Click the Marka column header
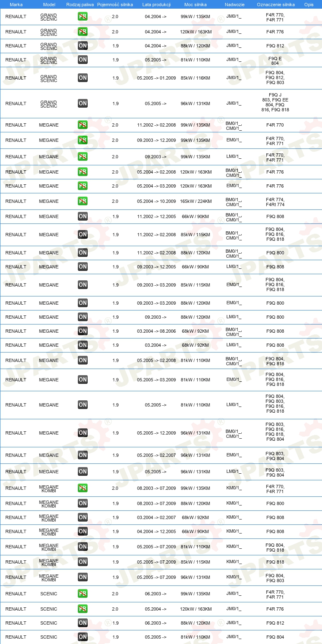 click(x=16, y=5)
